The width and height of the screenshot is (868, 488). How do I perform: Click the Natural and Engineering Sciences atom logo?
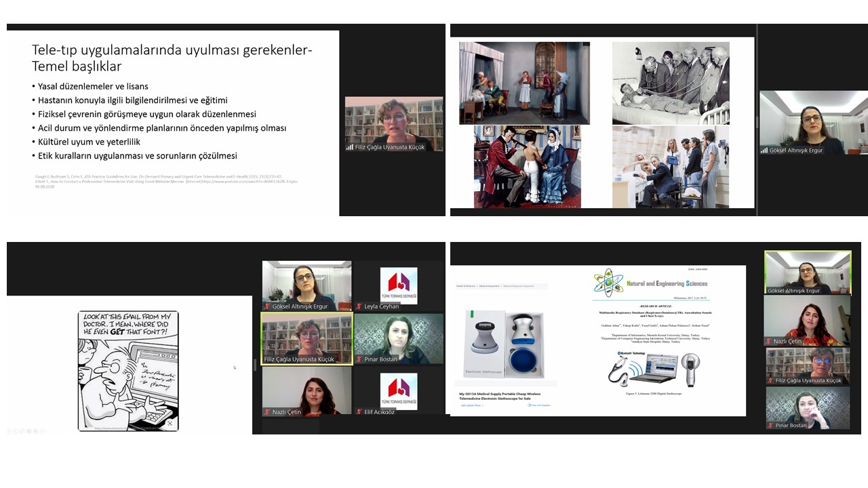[x=608, y=283]
